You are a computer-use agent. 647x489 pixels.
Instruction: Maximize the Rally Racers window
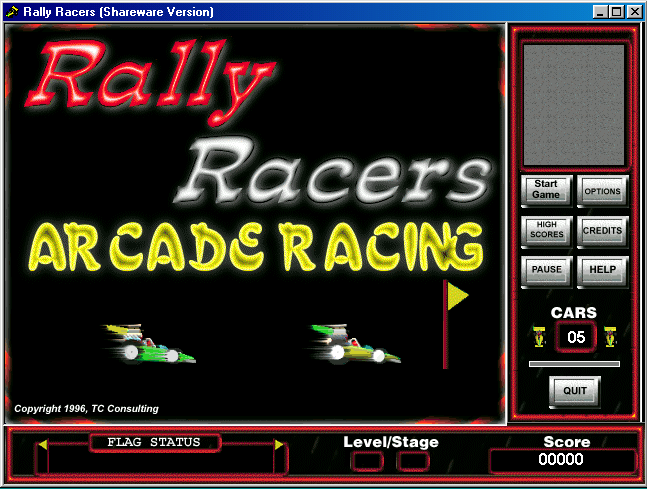coord(616,12)
